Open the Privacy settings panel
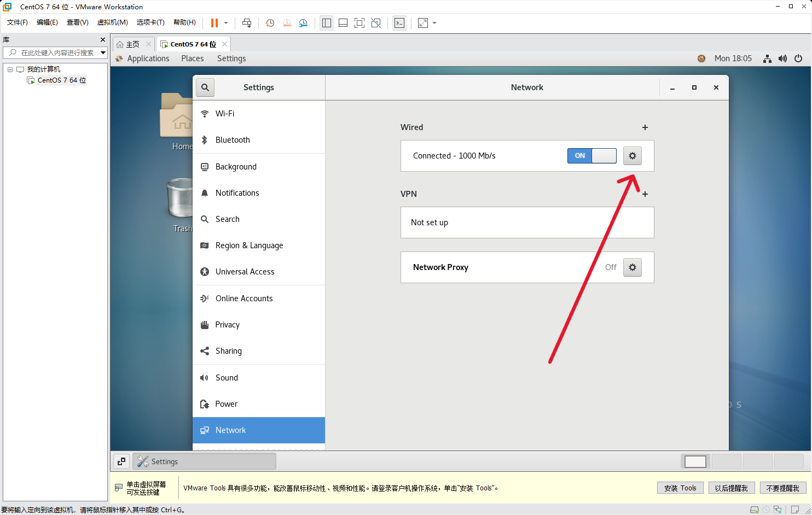Image resolution: width=812 pixels, height=515 pixels. [259, 325]
